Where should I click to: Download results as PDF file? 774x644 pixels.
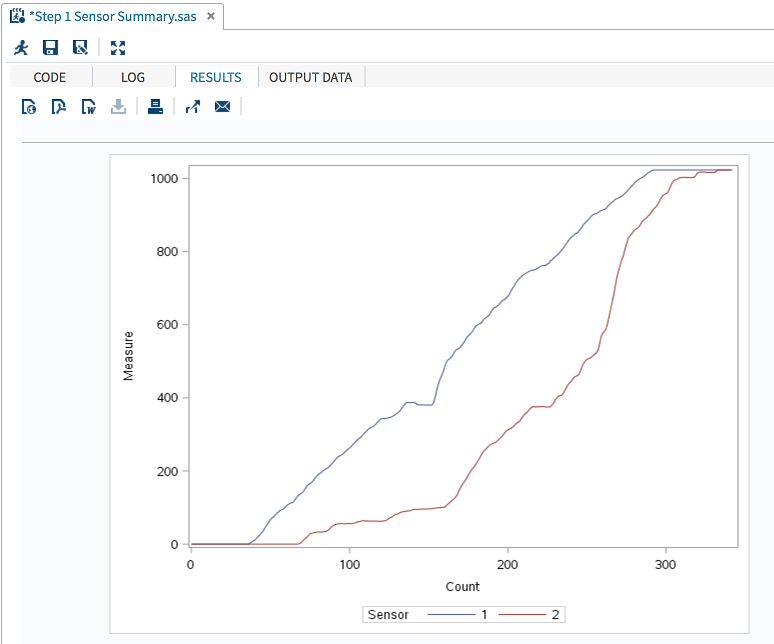(59, 107)
